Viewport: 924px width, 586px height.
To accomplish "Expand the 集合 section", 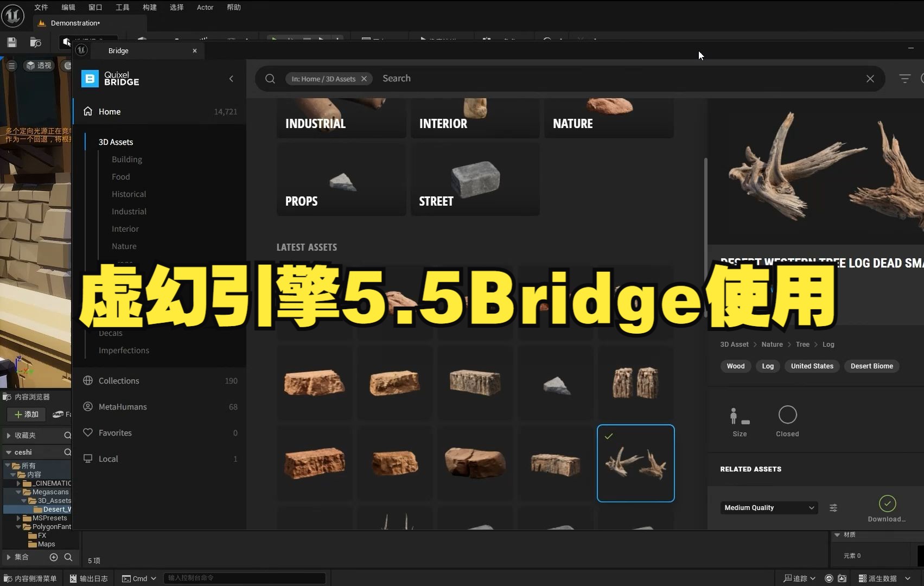I will (8, 557).
